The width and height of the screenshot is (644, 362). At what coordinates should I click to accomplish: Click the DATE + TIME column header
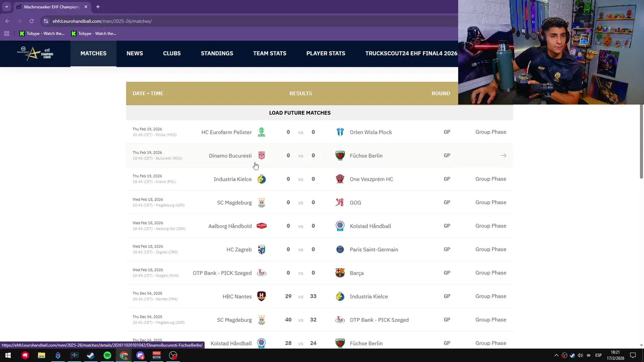click(x=148, y=94)
